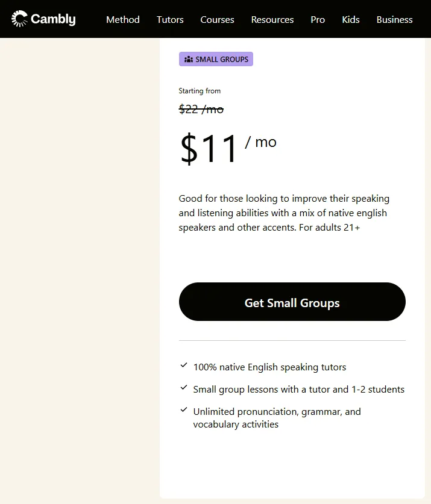Open the Pro menu item

[x=318, y=19]
